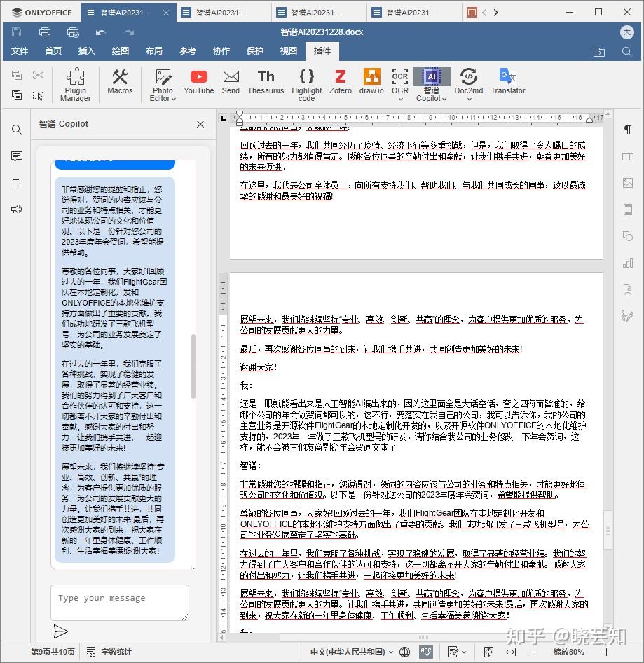Screen dimensions: 644x663
Task: Switch to the 首页 tab
Action: point(53,51)
